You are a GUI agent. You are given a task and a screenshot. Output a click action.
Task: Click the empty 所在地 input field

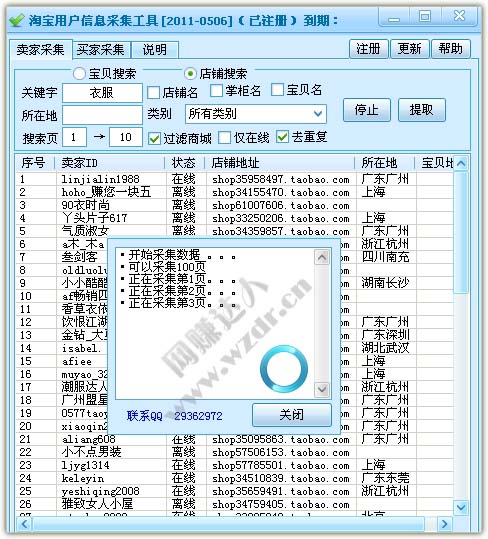pos(102,115)
